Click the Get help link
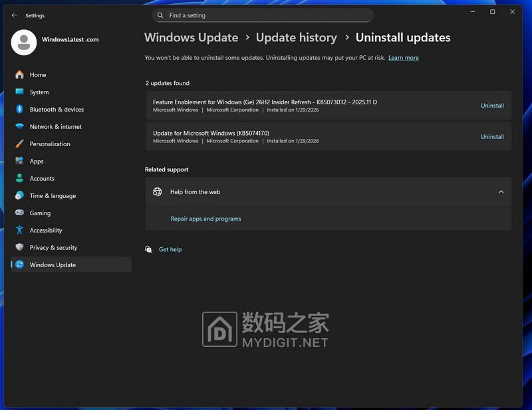The image size is (532, 410). (x=170, y=249)
